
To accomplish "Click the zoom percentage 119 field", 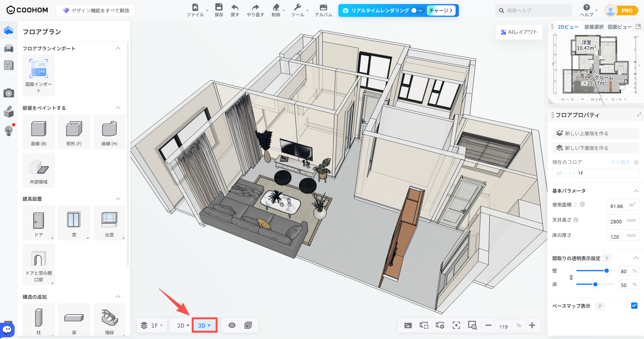I will (x=510, y=325).
